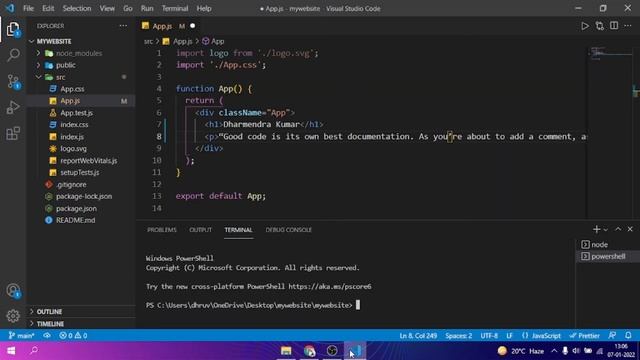640x360 pixels.
Task: Create a new terminal with plus icon
Action: pyautogui.click(x=596, y=229)
